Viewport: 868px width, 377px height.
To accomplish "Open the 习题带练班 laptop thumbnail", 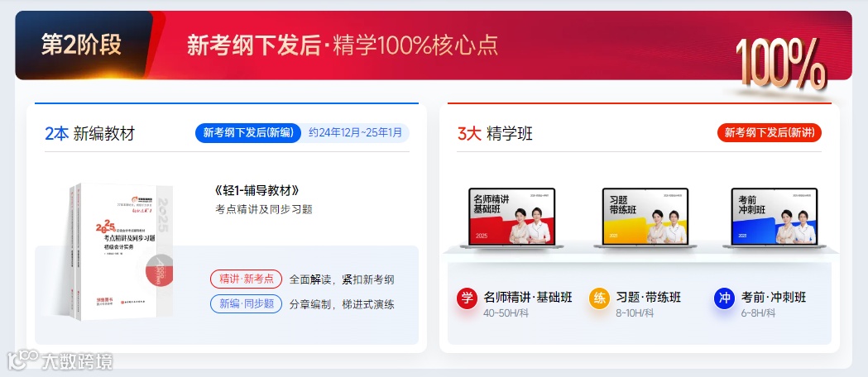I will click(x=645, y=217).
